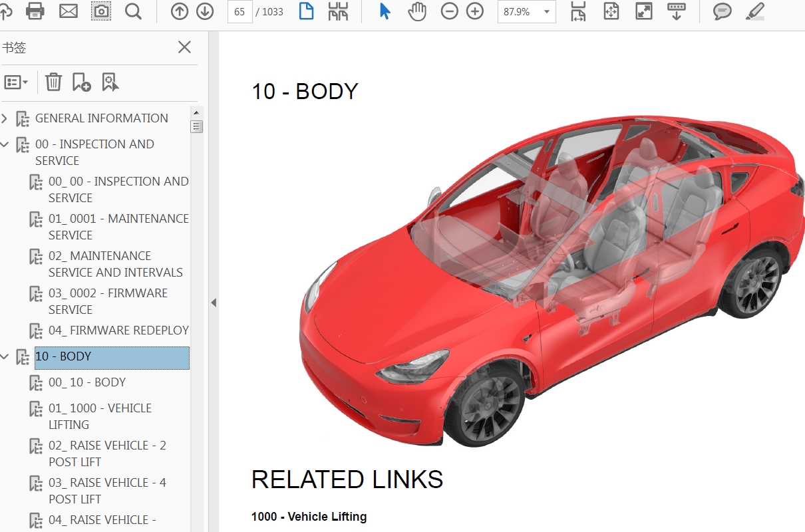The height and width of the screenshot is (532, 805).
Task: Click the zoom out minus button
Action: tap(450, 11)
